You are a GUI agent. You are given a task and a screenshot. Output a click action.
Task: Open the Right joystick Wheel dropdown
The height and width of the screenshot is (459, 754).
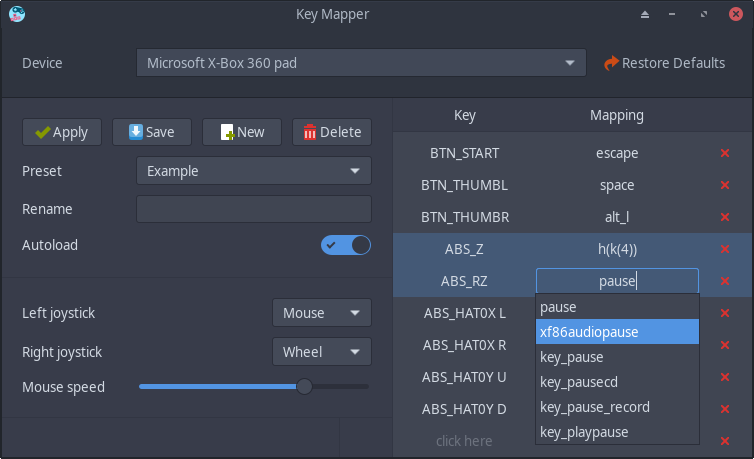click(x=321, y=352)
